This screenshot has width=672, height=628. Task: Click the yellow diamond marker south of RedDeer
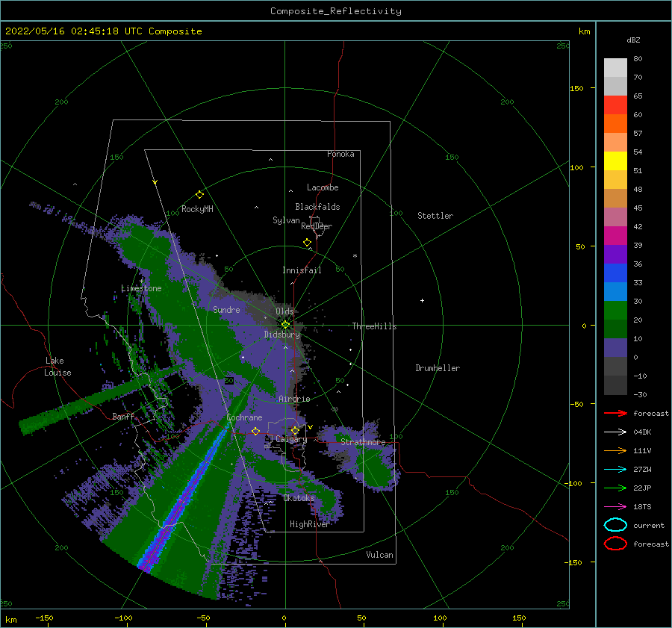click(308, 243)
